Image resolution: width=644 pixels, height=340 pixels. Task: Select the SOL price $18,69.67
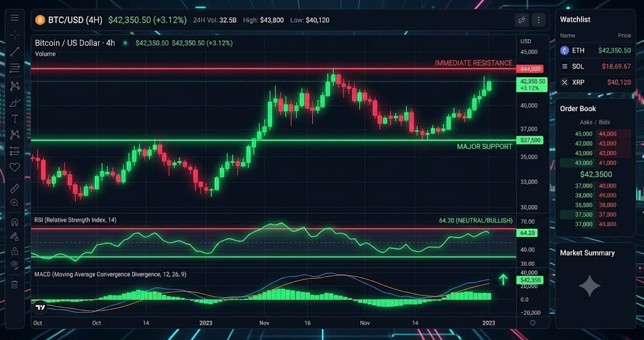tap(616, 66)
